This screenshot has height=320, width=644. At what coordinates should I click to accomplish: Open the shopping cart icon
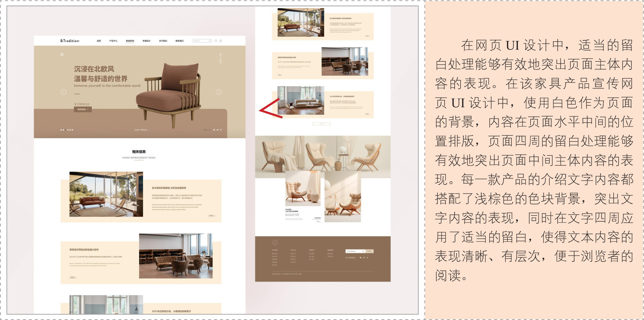click(221, 41)
